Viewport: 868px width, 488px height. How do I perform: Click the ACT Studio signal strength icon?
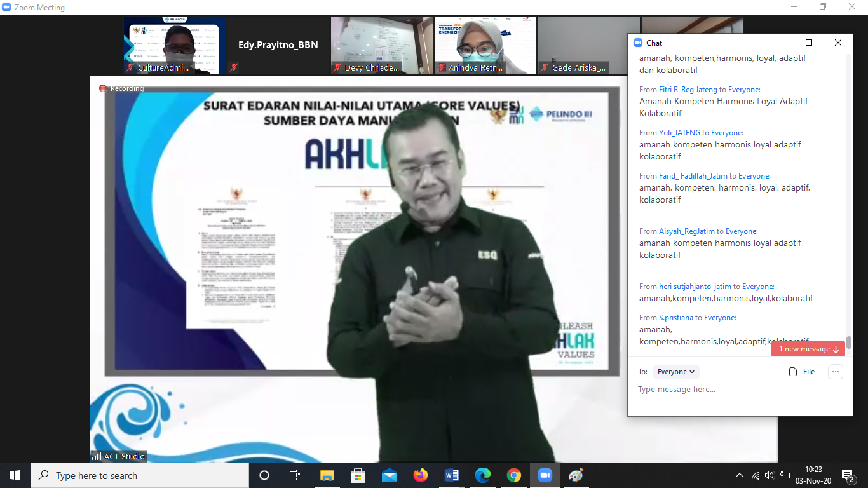coord(97,456)
